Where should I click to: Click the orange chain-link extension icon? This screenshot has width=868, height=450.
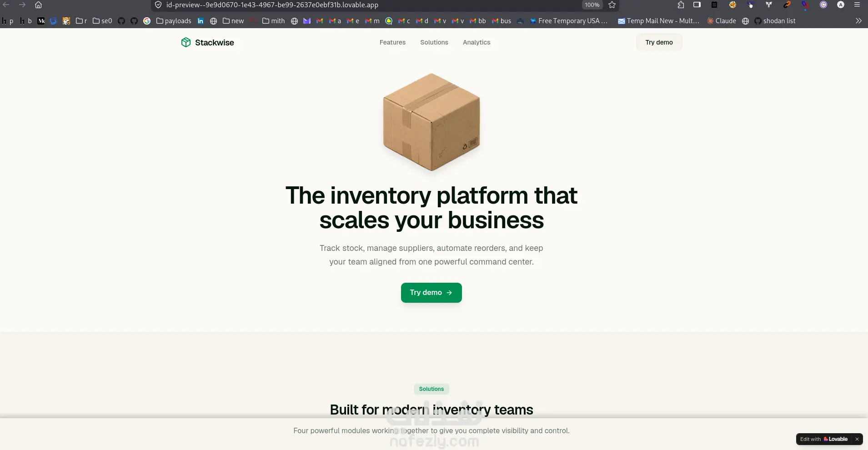pyautogui.click(x=787, y=5)
